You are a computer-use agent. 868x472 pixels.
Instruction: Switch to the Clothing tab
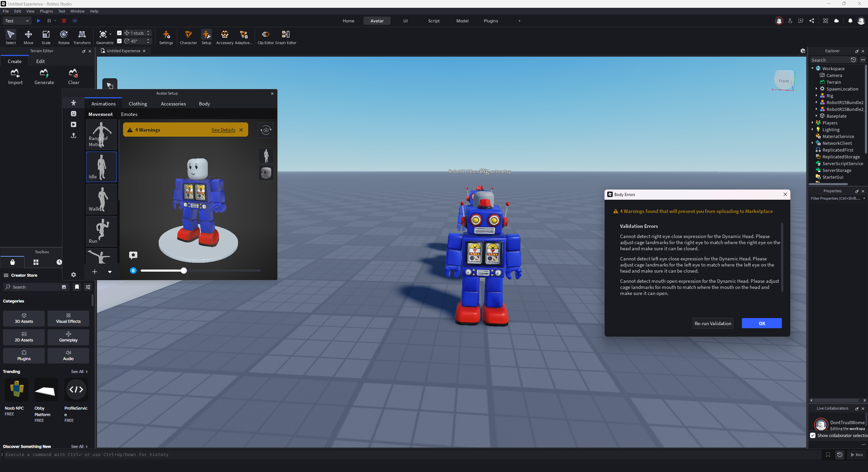[x=138, y=104]
